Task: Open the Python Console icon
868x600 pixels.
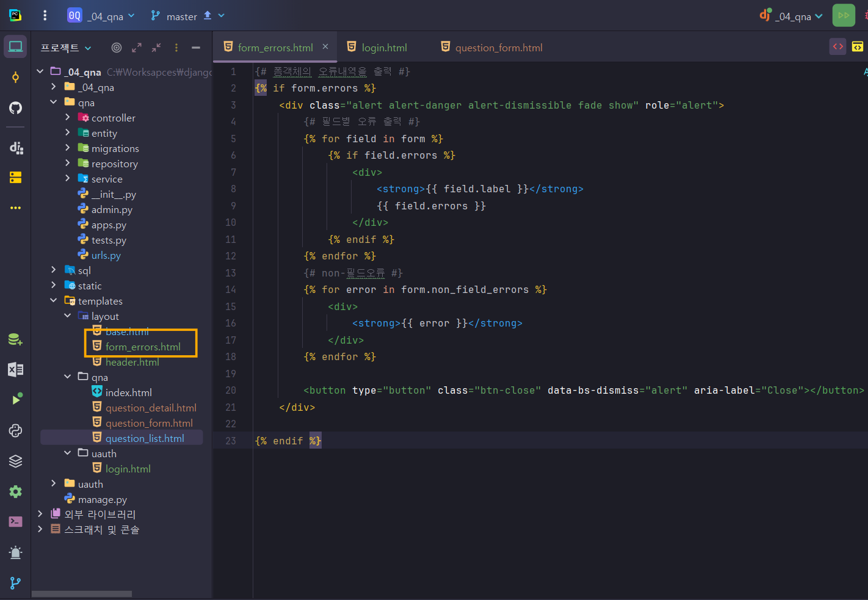Action: pos(15,430)
